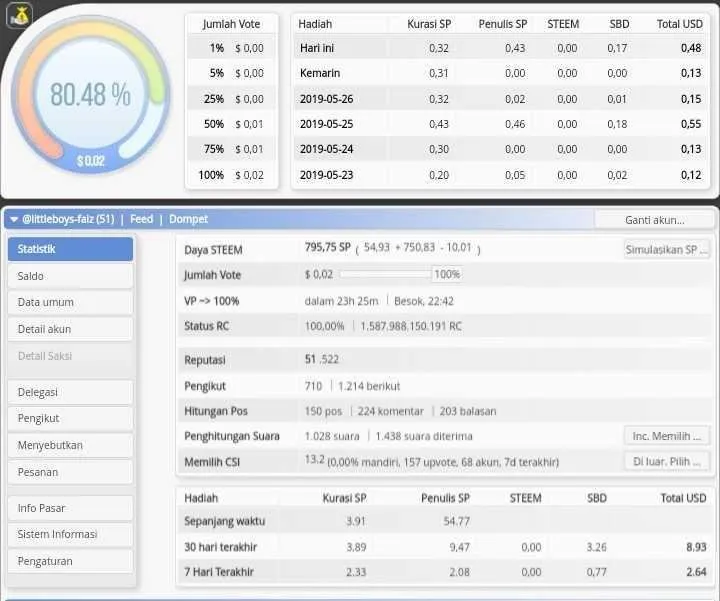Click the Simulasikan SP button

(666, 250)
